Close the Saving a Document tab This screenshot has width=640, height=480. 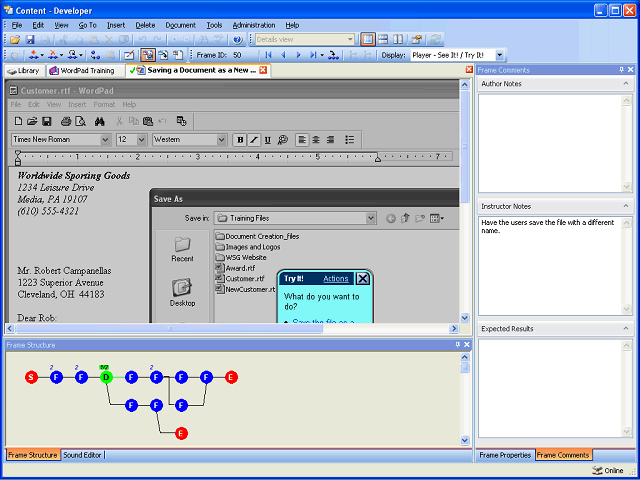pyautogui.click(x=263, y=70)
